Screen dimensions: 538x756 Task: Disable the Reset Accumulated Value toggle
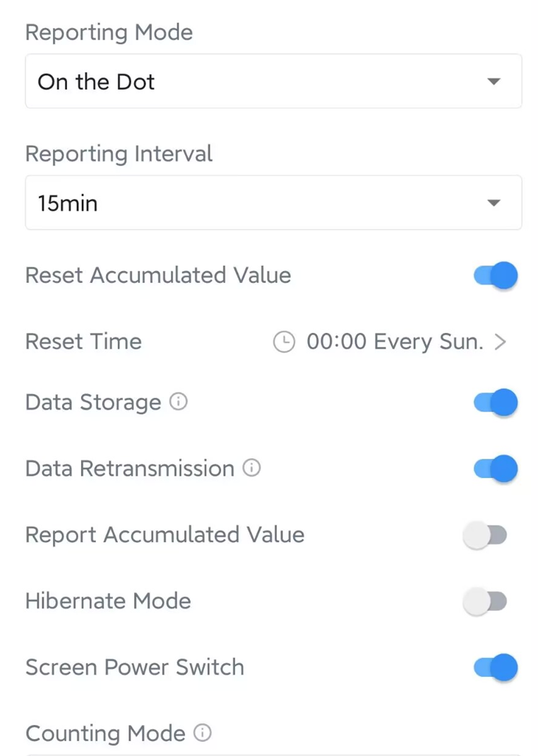pos(496,275)
